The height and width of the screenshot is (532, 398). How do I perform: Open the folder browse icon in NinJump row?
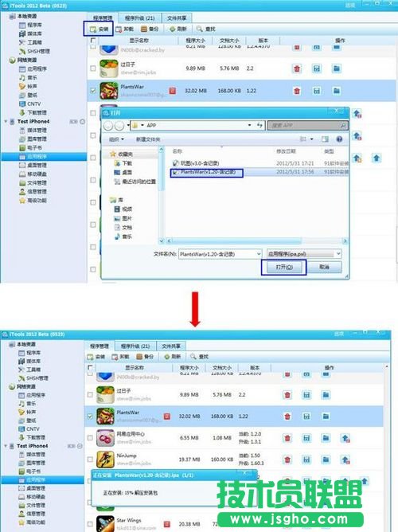click(x=326, y=460)
